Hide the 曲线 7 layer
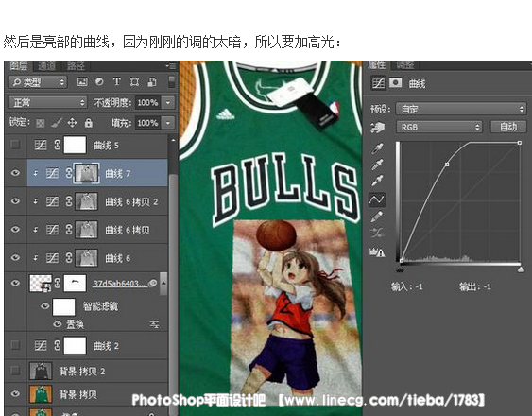 point(15,173)
